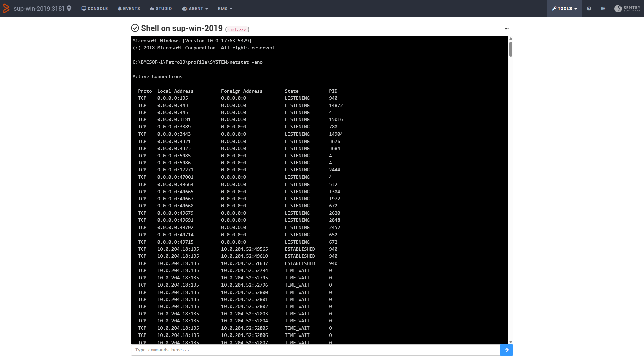
Task: Click the location pin beside sup-win-2019:3181
Action: [x=69, y=9]
